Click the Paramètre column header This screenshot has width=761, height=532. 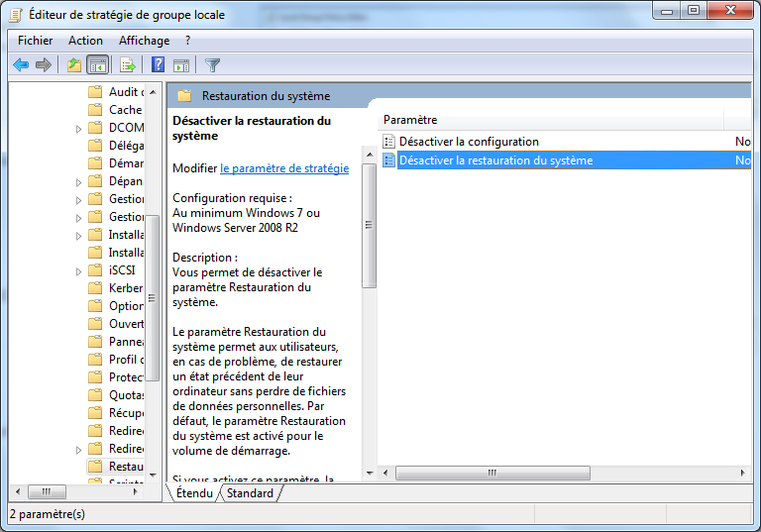tap(550, 120)
